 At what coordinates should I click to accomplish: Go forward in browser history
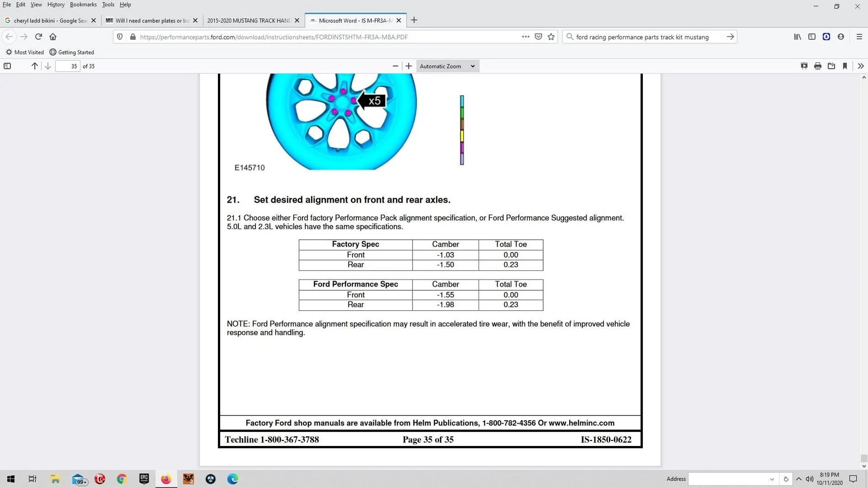pyautogui.click(x=24, y=37)
